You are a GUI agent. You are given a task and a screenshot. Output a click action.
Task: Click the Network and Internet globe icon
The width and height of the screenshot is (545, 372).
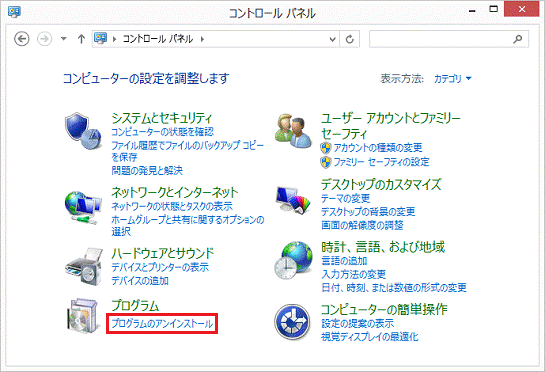coord(83,208)
